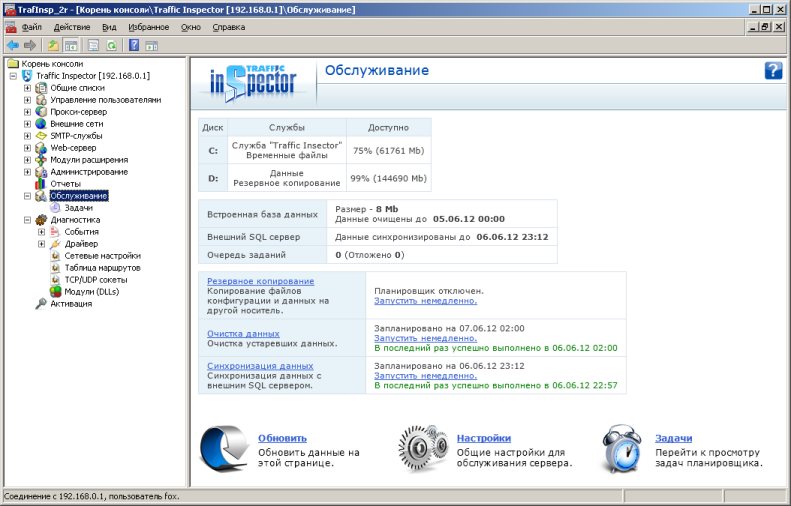Toggle the console tree pane toolbar icon

click(x=71, y=45)
